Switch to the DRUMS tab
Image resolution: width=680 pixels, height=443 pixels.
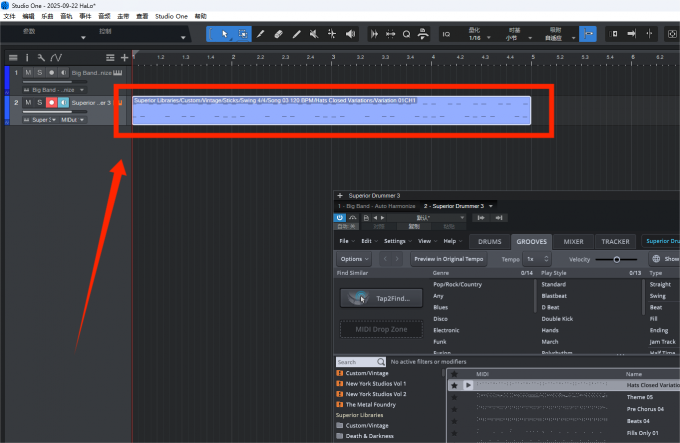click(489, 241)
